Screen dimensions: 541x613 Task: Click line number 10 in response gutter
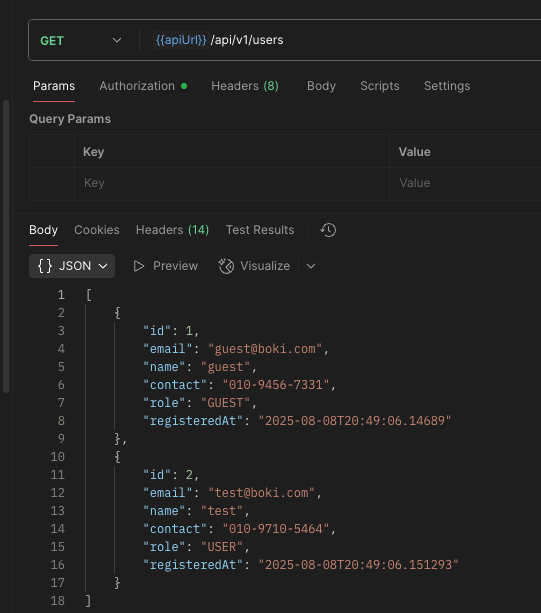(x=57, y=457)
